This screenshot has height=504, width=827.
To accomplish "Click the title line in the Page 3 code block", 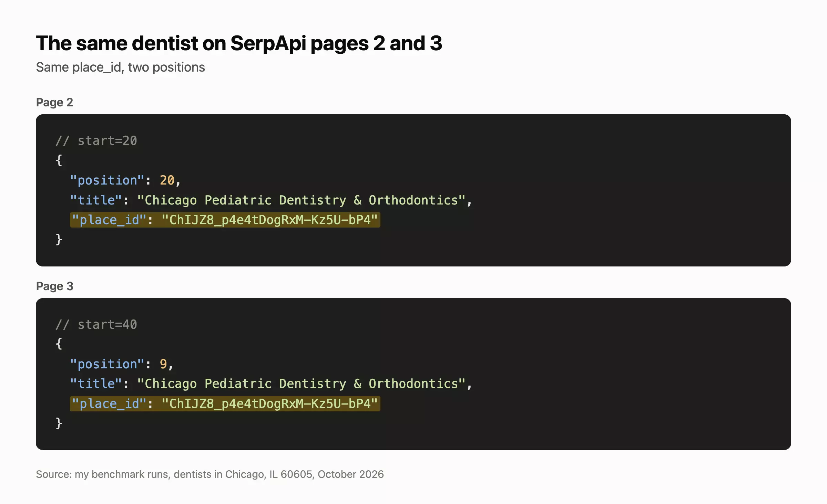I will [271, 384].
